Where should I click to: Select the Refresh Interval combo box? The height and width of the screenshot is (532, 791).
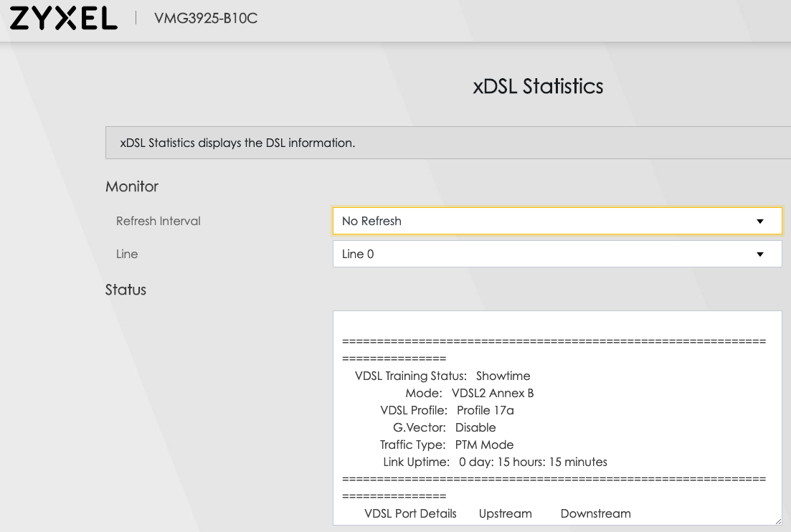(x=556, y=221)
